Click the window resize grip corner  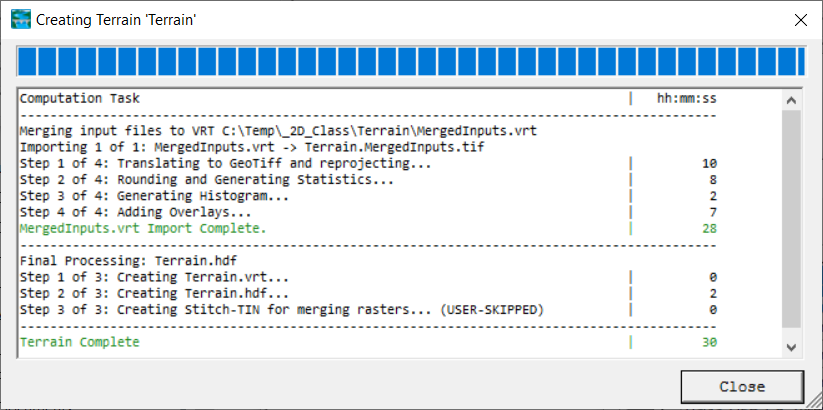[x=815, y=402]
